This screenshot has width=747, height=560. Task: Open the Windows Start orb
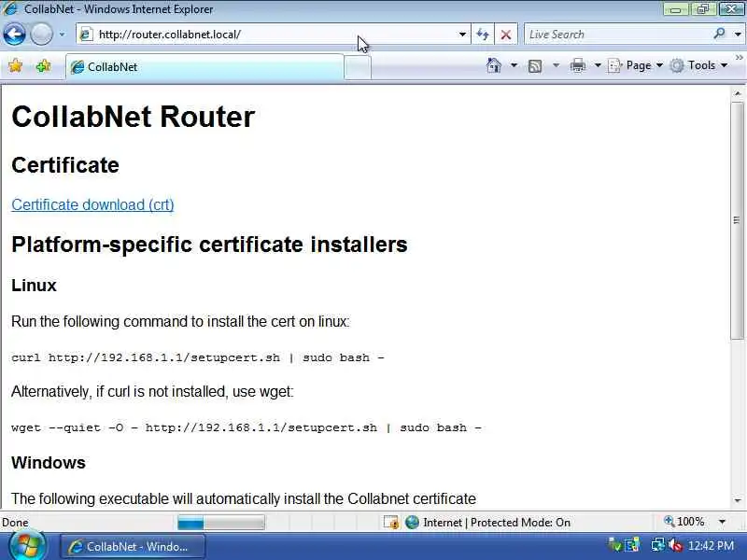[x=26, y=546]
